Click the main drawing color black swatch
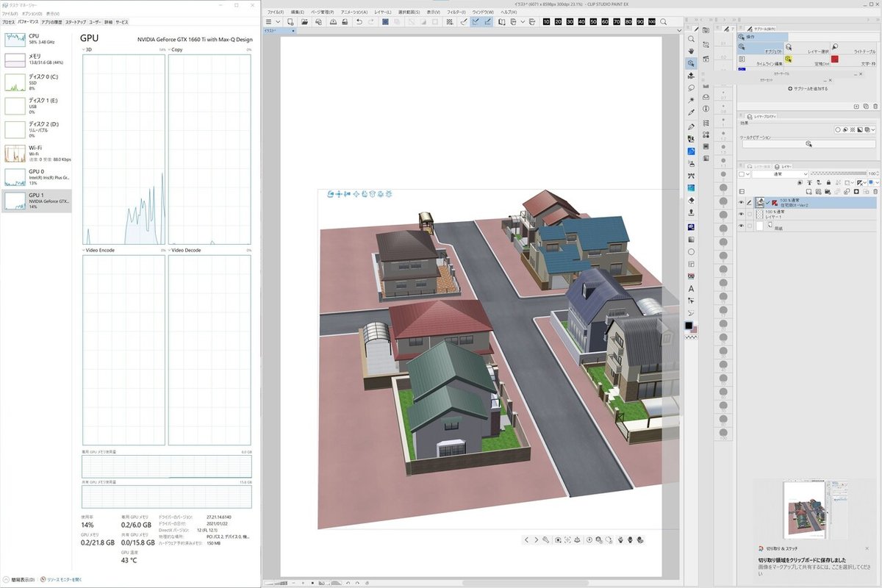 tap(689, 325)
